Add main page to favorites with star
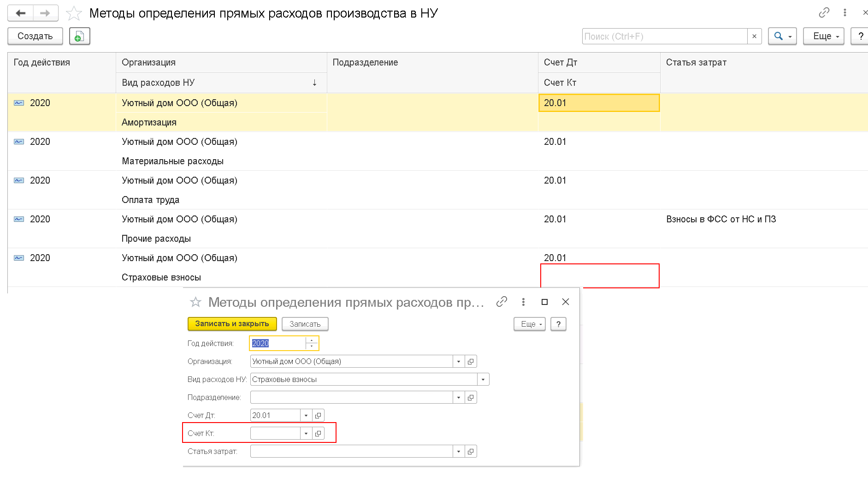The height and width of the screenshot is (501, 868). pos(74,13)
